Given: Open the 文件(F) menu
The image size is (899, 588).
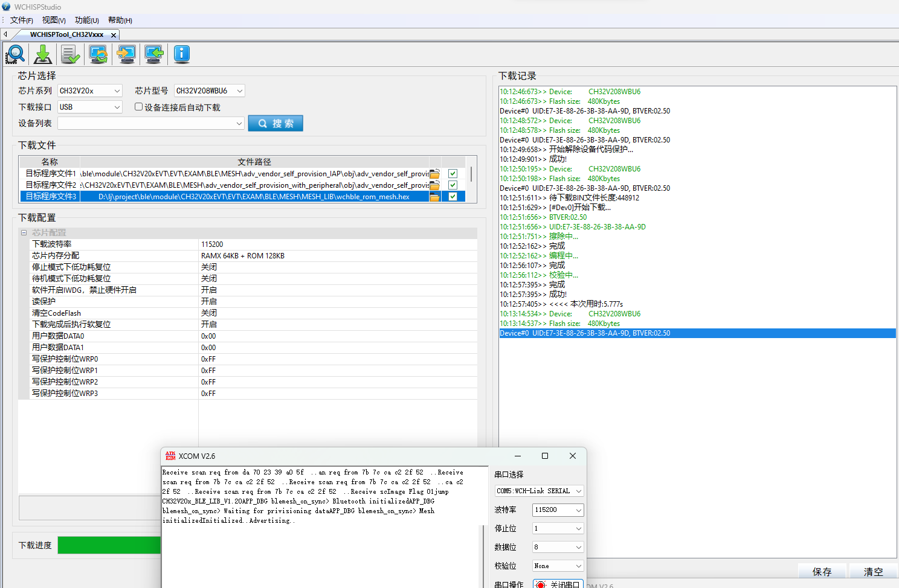Looking at the screenshot, I should click(x=22, y=21).
